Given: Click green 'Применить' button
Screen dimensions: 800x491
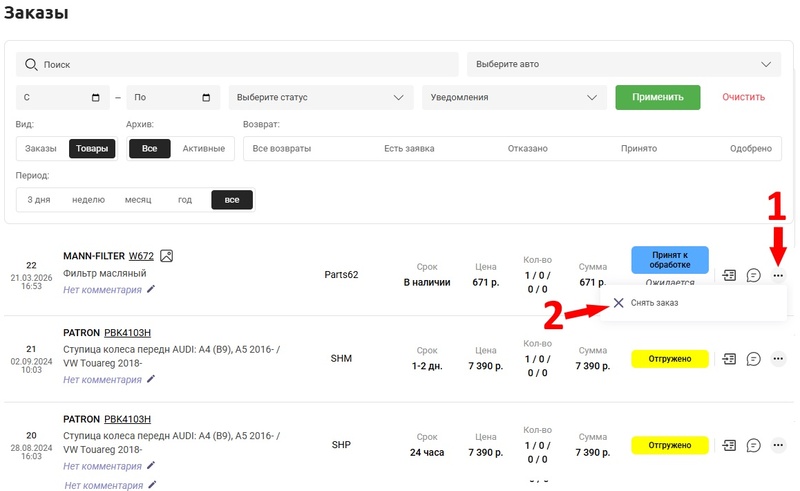Looking at the screenshot, I should (x=657, y=98).
